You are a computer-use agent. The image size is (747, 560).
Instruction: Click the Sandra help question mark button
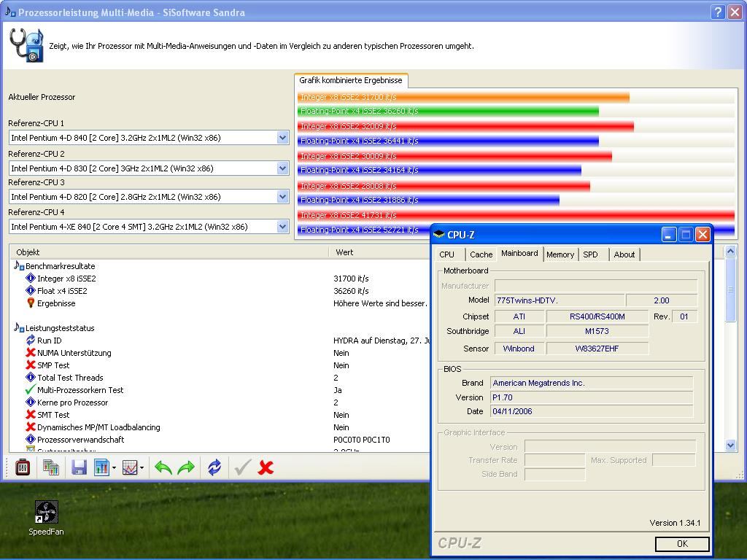point(718,12)
